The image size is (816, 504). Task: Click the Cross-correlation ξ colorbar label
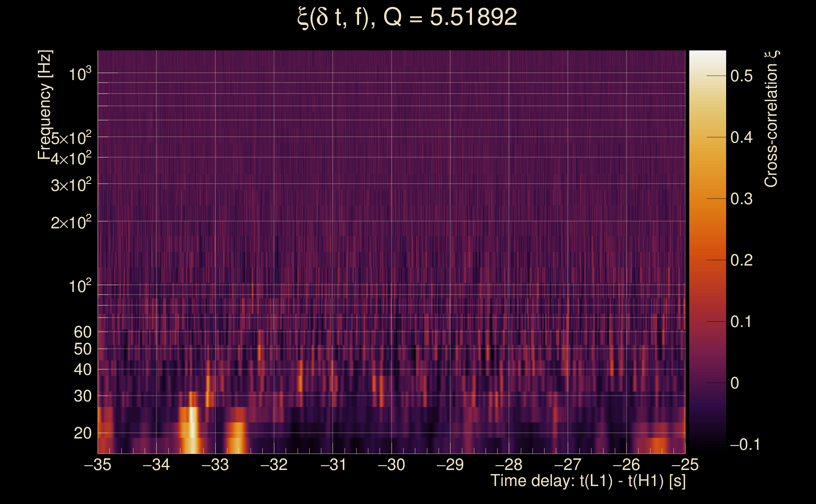pos(771,119)
